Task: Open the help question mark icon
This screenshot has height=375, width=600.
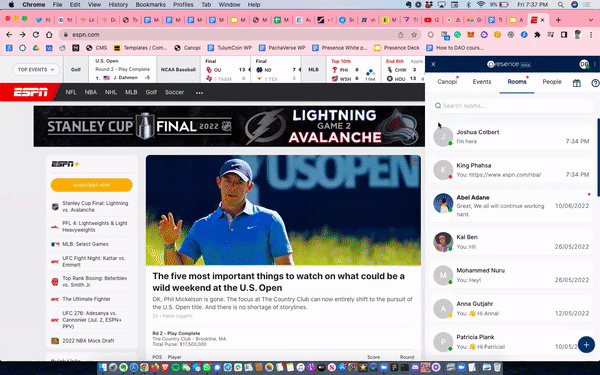Action: coord(595,83)
